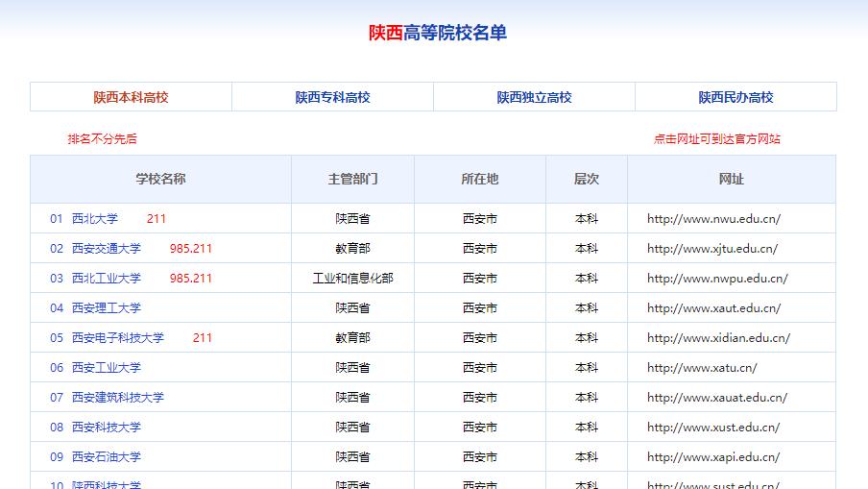Open the 西北大学 school link
The height and width of the screenshot is (489, 868).
(x=95, y=219)
